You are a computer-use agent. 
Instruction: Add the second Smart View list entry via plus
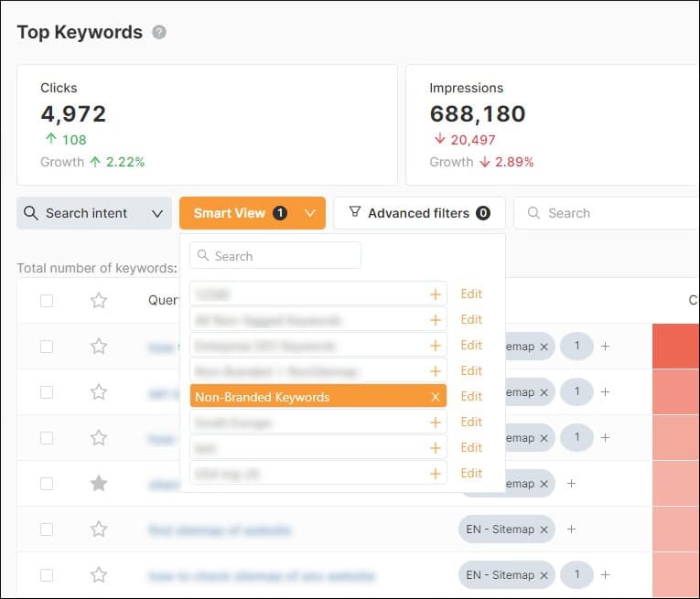(436, 320)
